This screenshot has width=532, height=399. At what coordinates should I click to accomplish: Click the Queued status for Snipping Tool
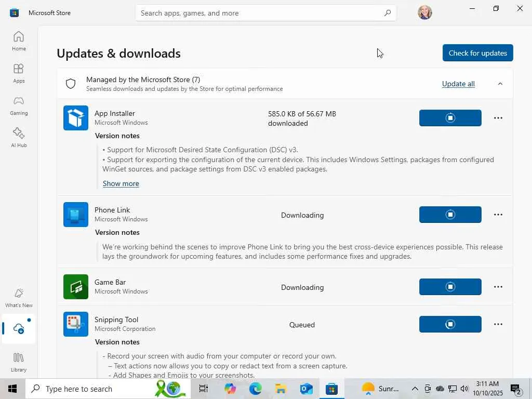tap(302, 325)
